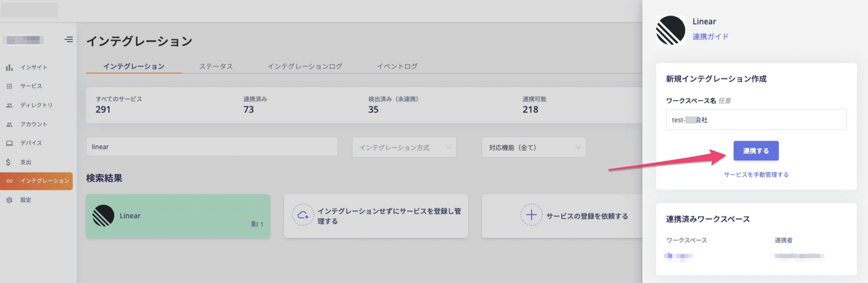Open デバイス in the sidebar
The image size is (868, 283).
click(x=31, y=143)
